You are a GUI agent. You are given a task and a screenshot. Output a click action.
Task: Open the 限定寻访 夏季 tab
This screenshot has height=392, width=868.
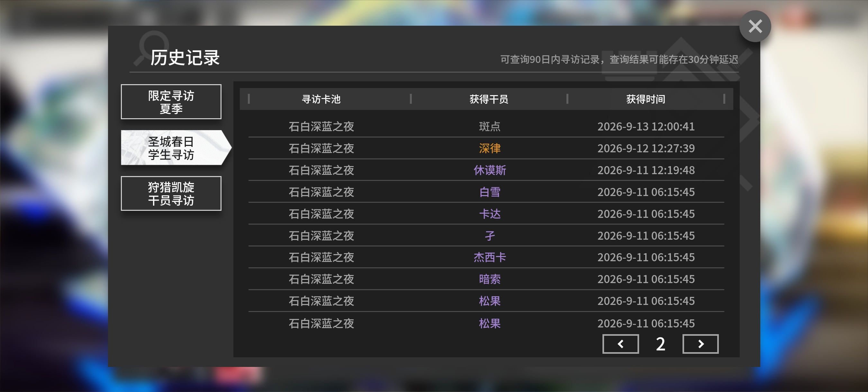click(x=171, y=102)
